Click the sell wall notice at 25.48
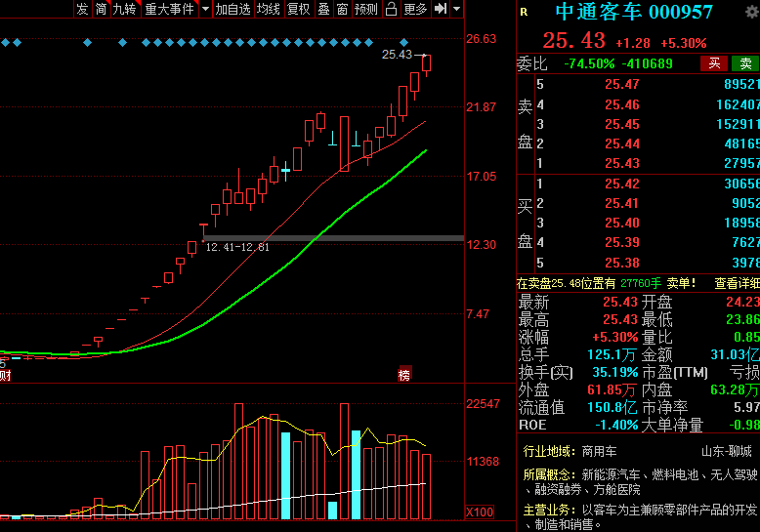The width and height of the screenshot is (760, 532). click(x=606, y=283)
